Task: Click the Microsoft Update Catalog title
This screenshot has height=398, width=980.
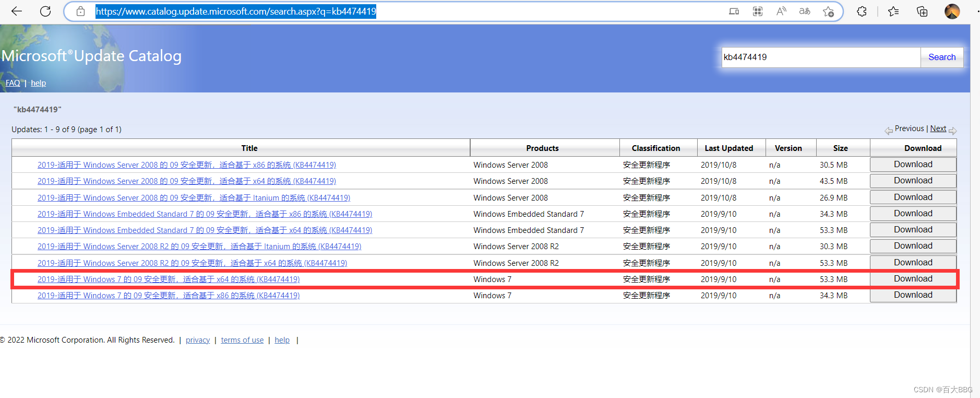Action: point(91,56)
